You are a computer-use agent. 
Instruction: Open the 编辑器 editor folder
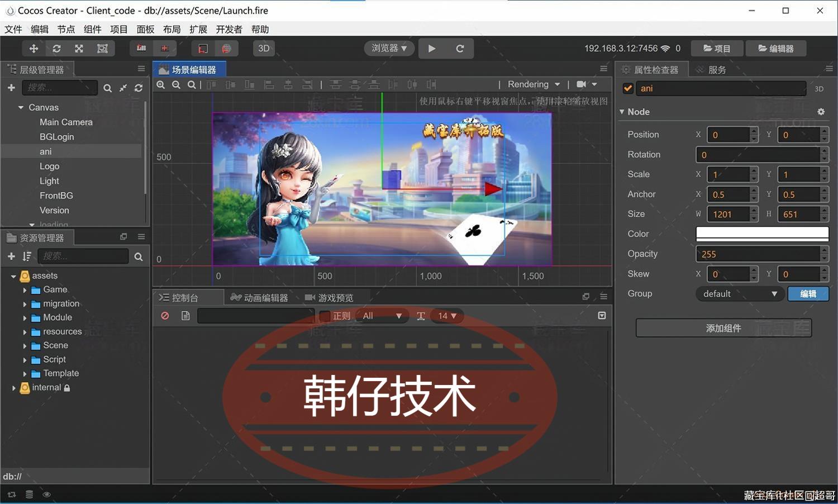pyautogui.click(x=776, y=49)
